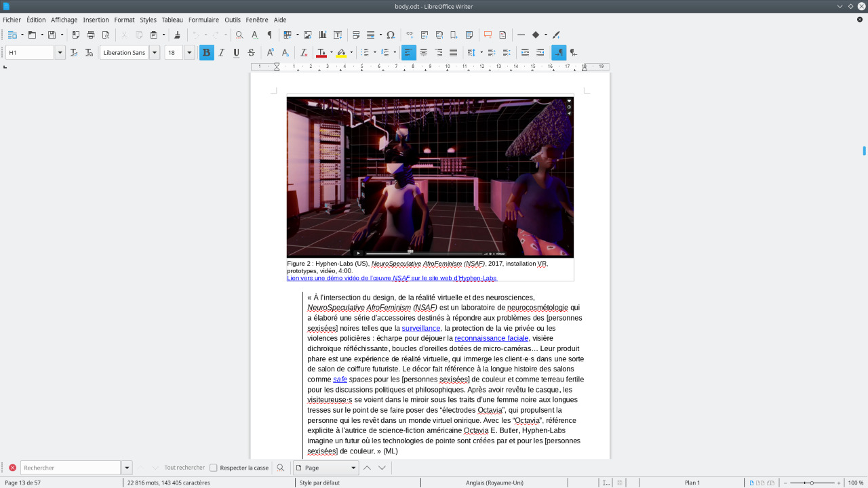868x488 pixels.
Task: Click Page 13 de 57 status entry
Action: click(22, 483)
